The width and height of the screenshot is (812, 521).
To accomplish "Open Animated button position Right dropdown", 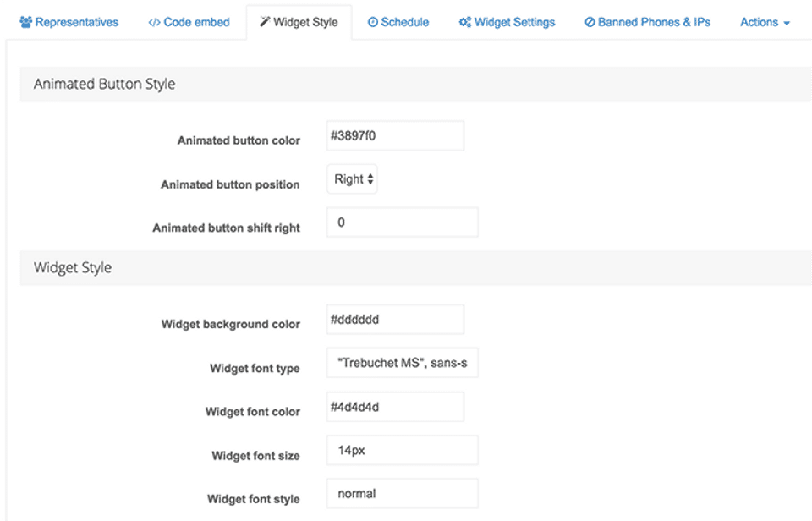I will click(x=352, y=179).
